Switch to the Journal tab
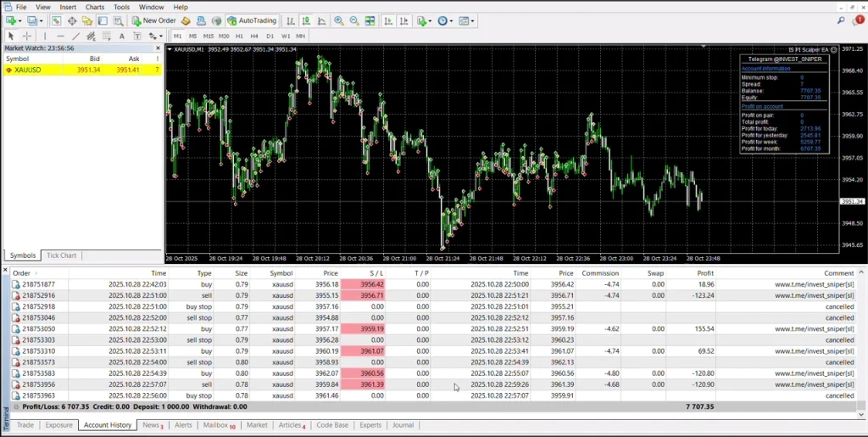Image resolution: width=868 pixels, height=437 pixels. (403, 425)
